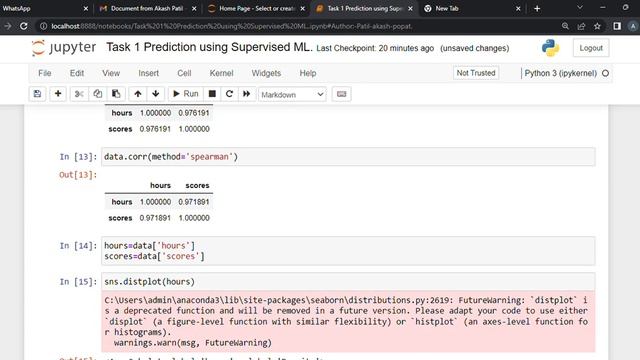The image size is (640, 360).
Task: Restart the kernel with circular arrow icon
Action: [x=229, y=94]
